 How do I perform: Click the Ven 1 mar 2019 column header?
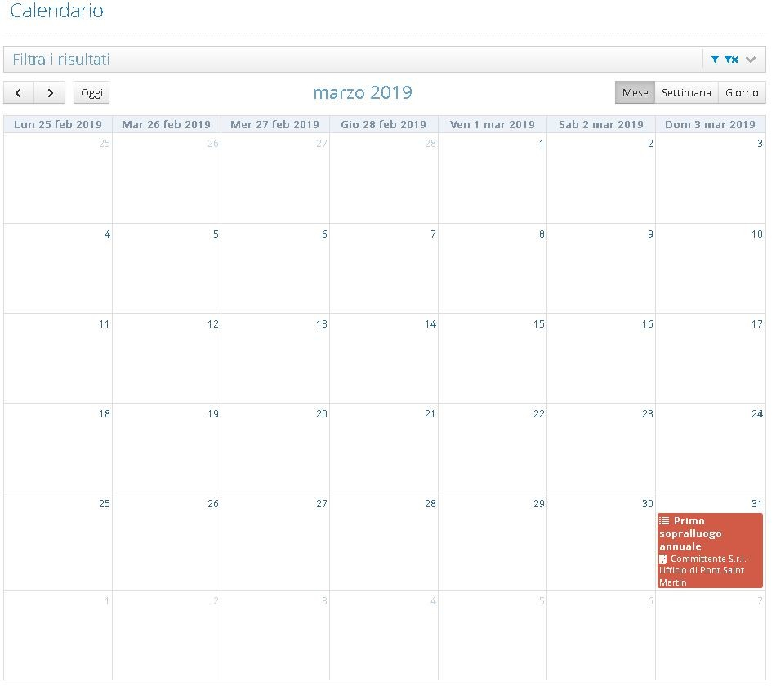[493, 125]
